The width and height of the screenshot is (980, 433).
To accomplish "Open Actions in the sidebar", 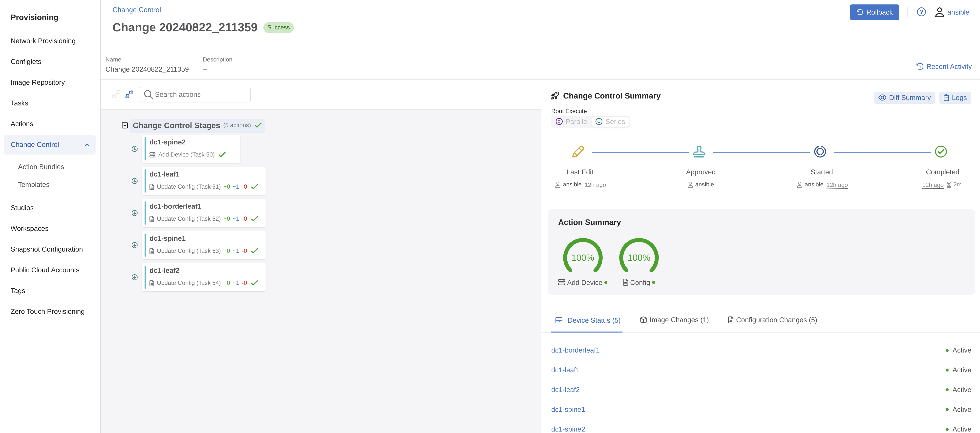I will click(22, 124).
